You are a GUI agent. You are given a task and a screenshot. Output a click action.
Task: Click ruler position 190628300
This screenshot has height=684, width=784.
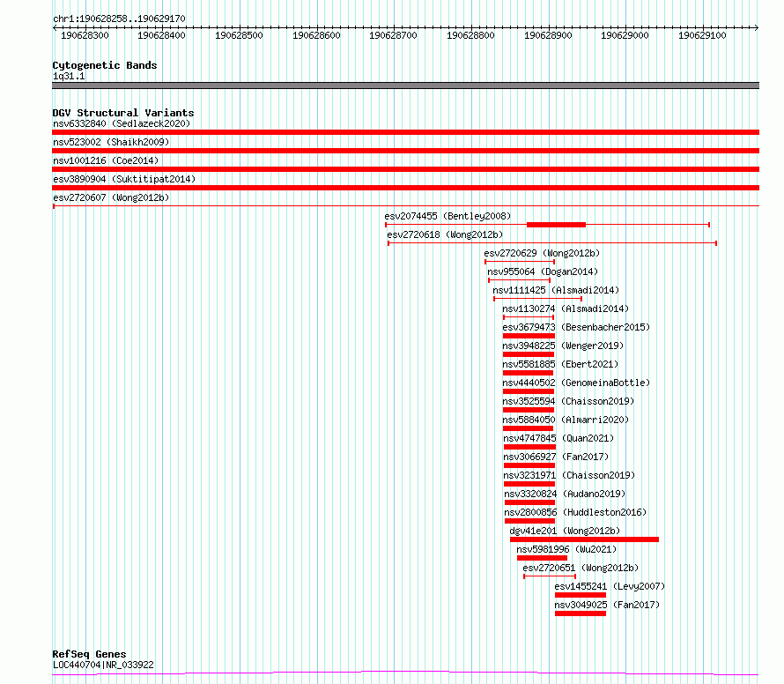(85, 35)
